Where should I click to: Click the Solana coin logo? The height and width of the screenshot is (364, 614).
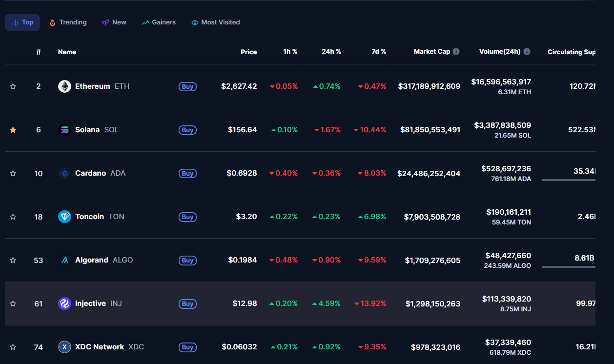64,130
